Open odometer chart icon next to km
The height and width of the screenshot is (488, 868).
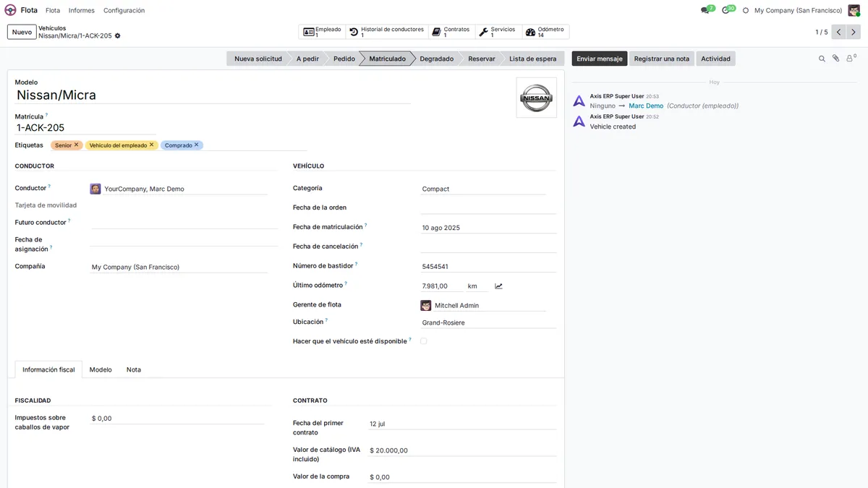pos(498,286)
